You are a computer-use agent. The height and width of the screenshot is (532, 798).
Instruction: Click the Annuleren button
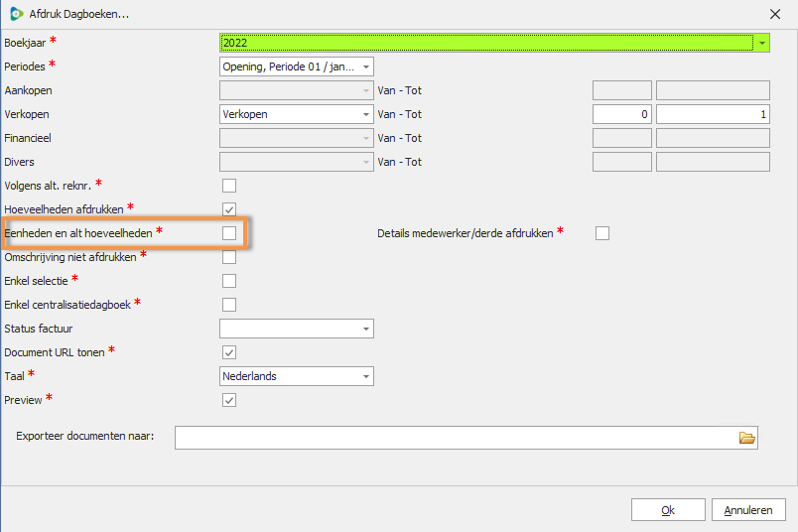(748, 509)
